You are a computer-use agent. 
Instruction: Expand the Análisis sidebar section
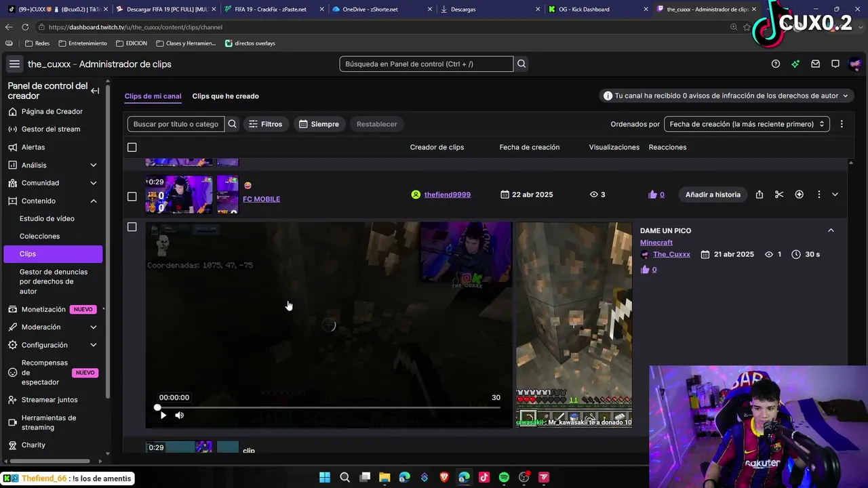pyautogui.click(x=94, y=165)
